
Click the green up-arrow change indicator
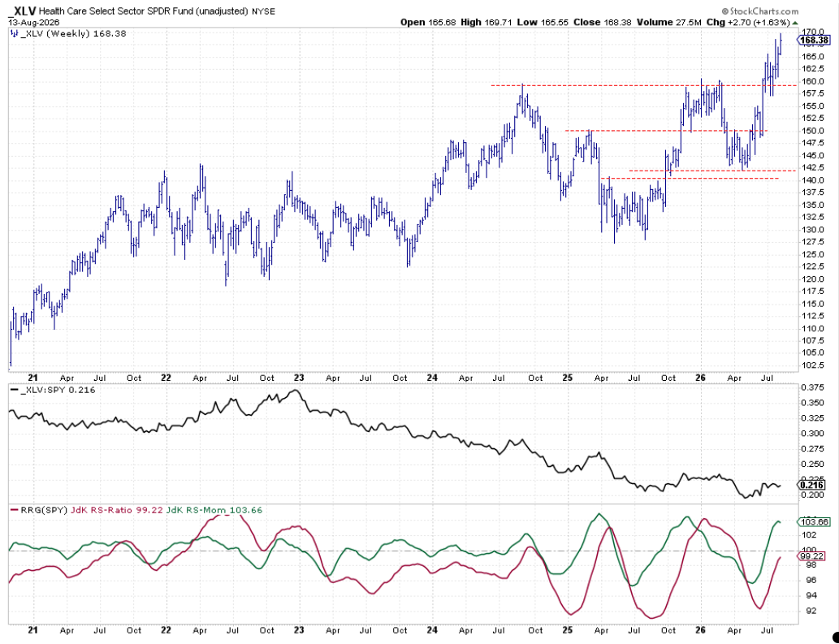click(x=796, y=23)
